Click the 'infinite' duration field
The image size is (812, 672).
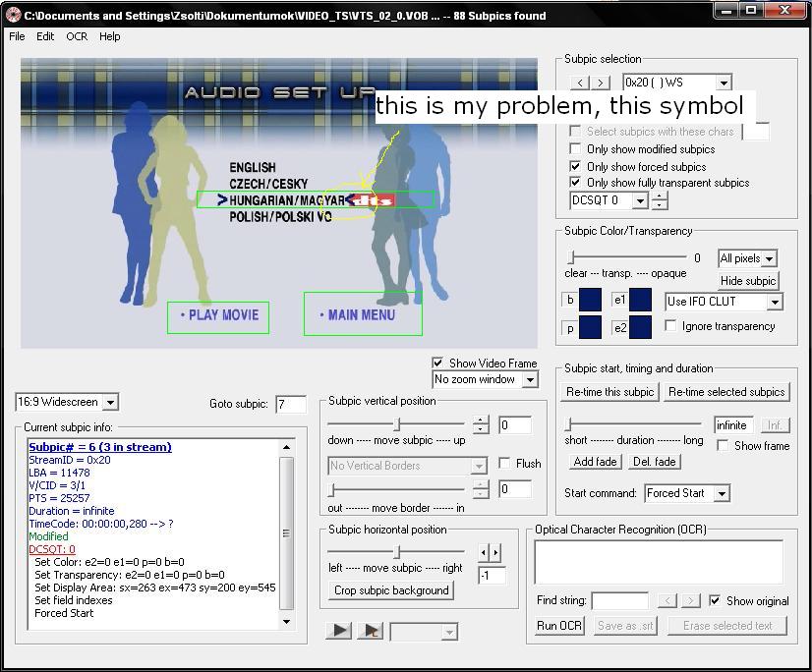[x=733, y=425]
